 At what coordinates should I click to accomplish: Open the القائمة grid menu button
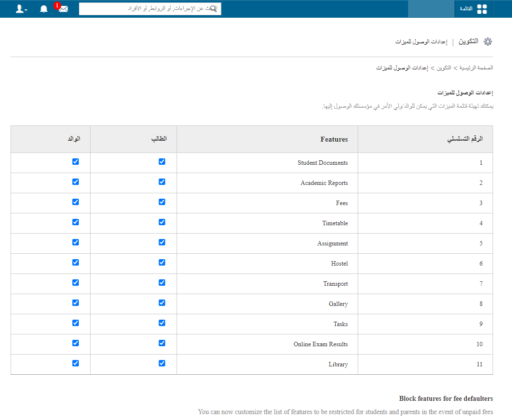pos(473,9)
